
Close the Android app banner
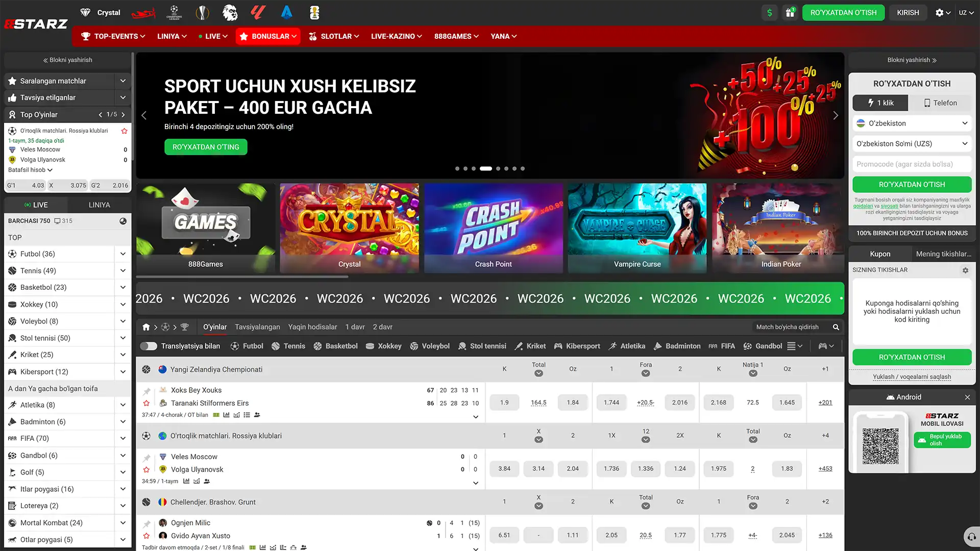(x=967, y=397)
